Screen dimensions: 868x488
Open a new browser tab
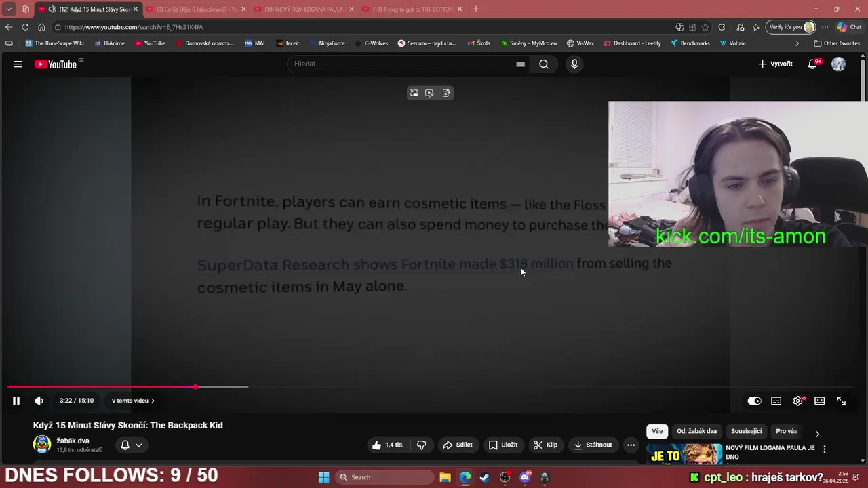(x=476, y=9)
